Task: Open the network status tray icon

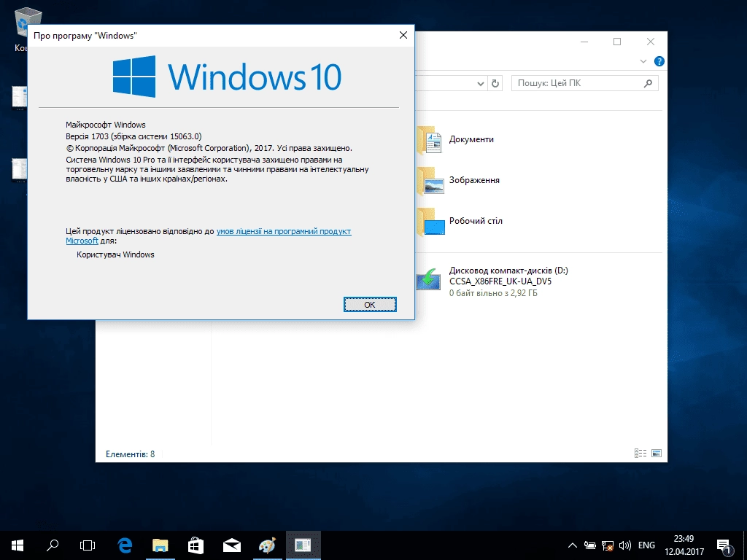Action: (x=608, y=545)
